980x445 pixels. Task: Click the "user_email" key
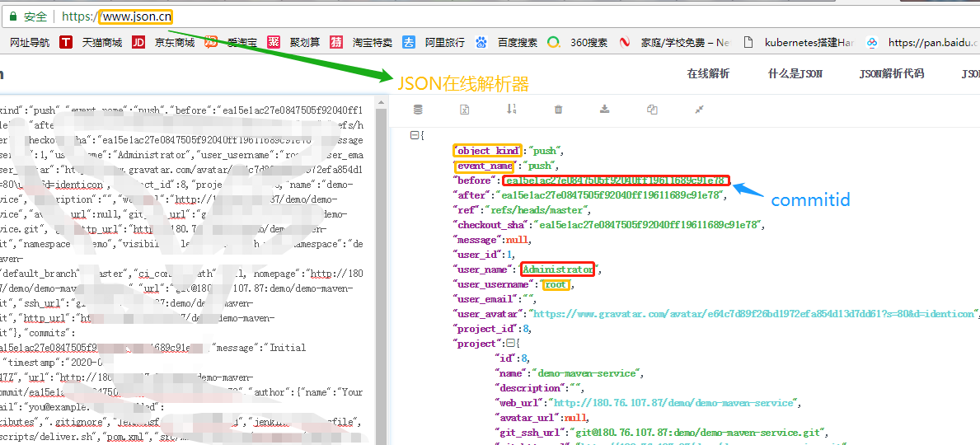(x=485, y=299)
